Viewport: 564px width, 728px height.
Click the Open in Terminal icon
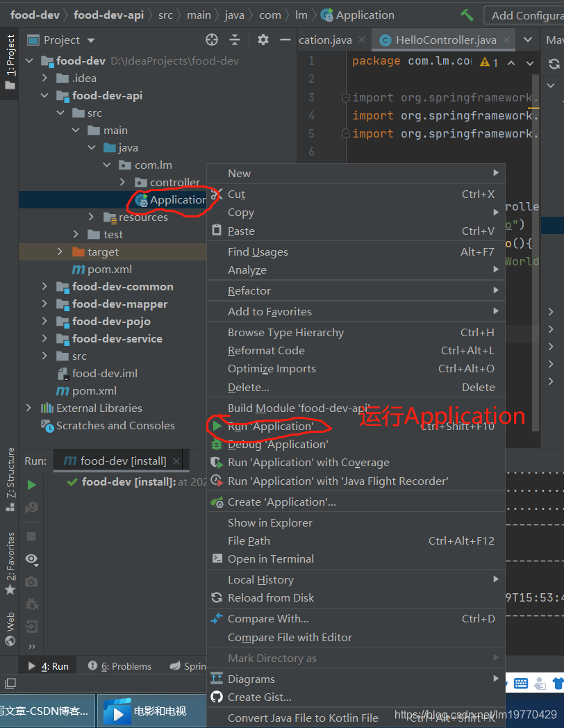pyautogui.click(x=217, y=559)
